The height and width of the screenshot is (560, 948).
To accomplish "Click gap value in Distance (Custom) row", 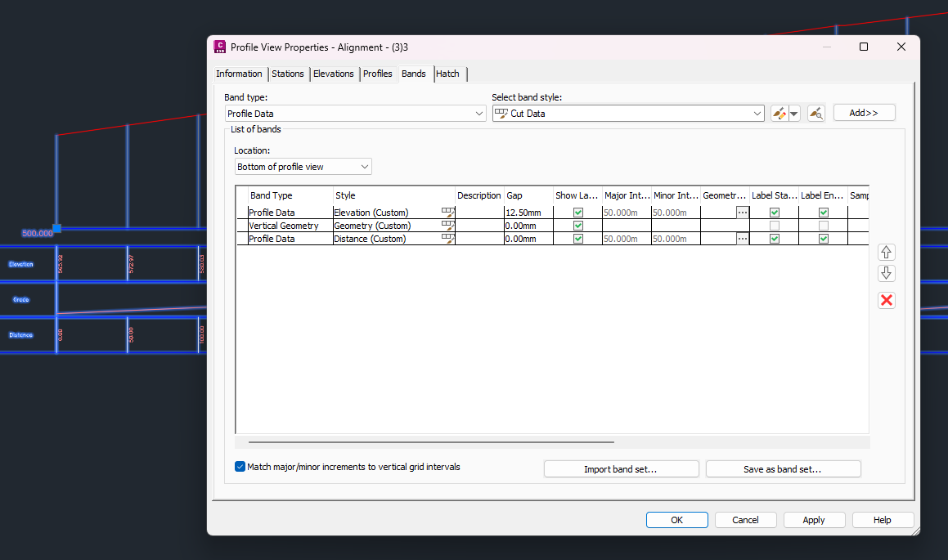I will pos(528,239).
